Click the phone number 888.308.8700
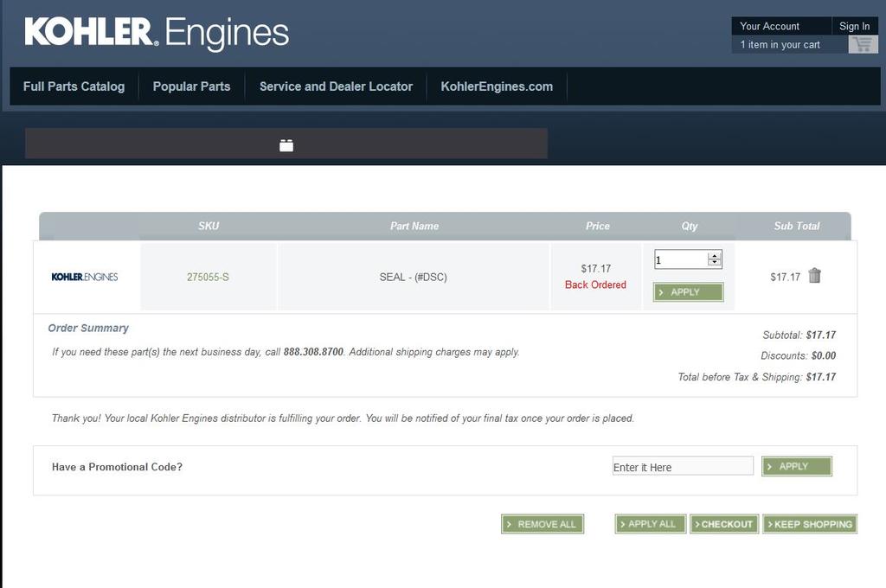 (313, 352)
